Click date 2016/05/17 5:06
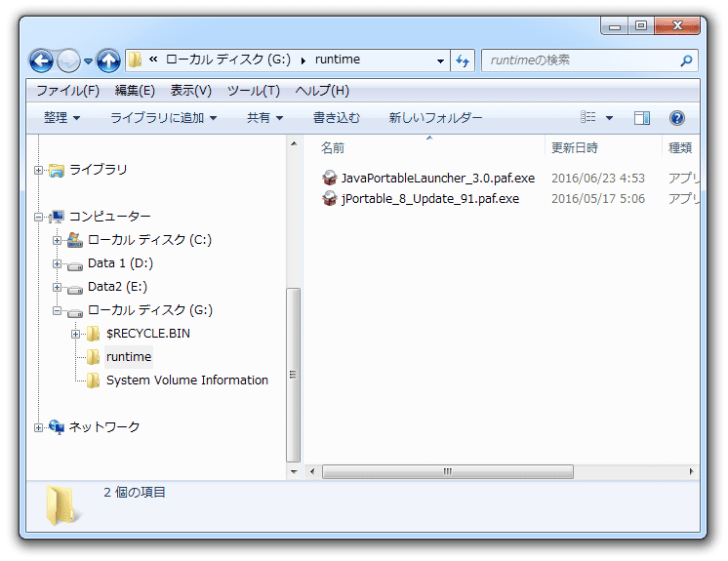The width and height of the screenshot is (728, 561). click(598, 199)
